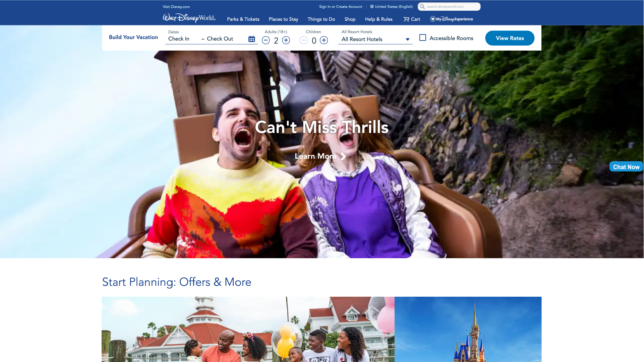Viewport: 644px width, 362px height.
Task: Click the Learn More link
Action: coord(316,156)
